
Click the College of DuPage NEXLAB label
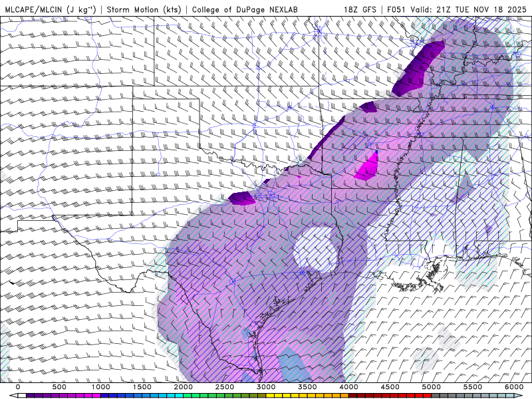tap(245, 9)
